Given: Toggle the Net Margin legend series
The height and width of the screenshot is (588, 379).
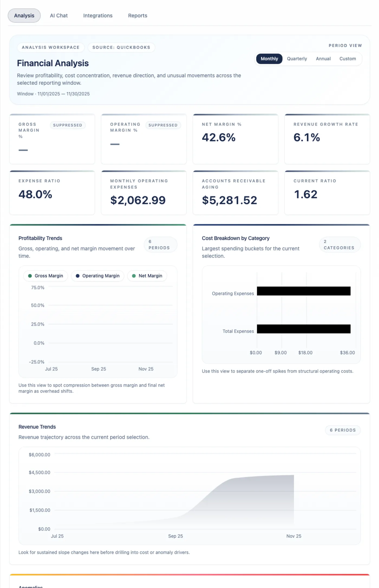Looking at the screenshot, I should tap(147, 276).
